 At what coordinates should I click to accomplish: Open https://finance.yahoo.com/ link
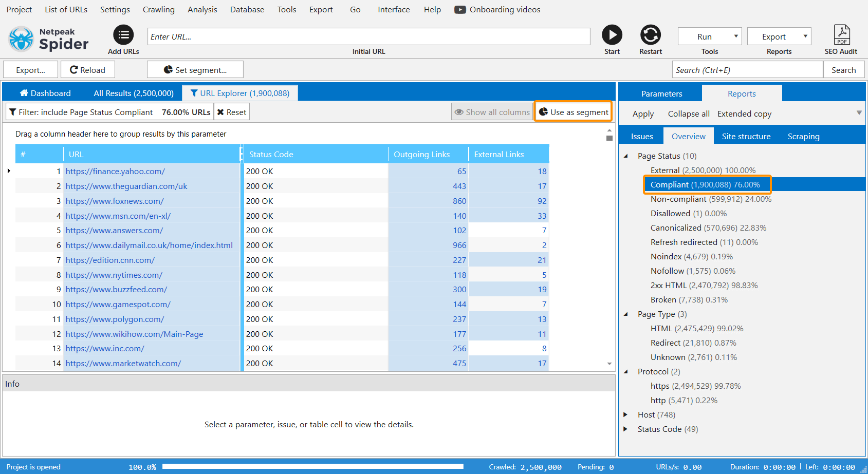[x=115, y=172]
